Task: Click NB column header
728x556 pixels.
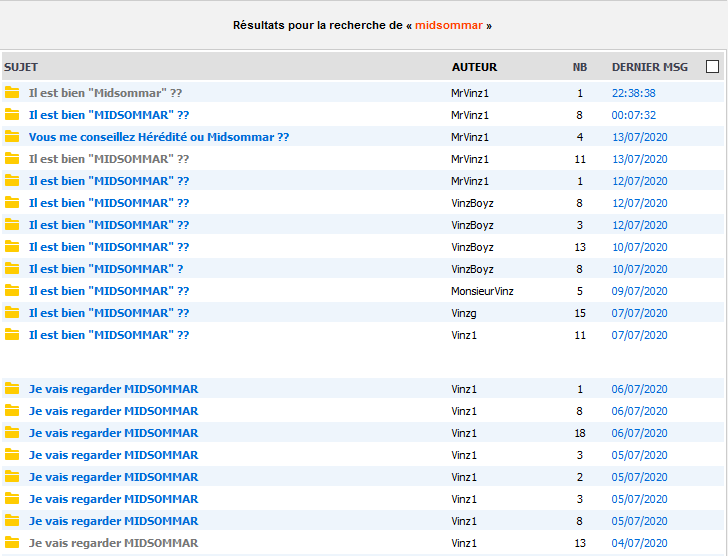Action: click(579, 67)
